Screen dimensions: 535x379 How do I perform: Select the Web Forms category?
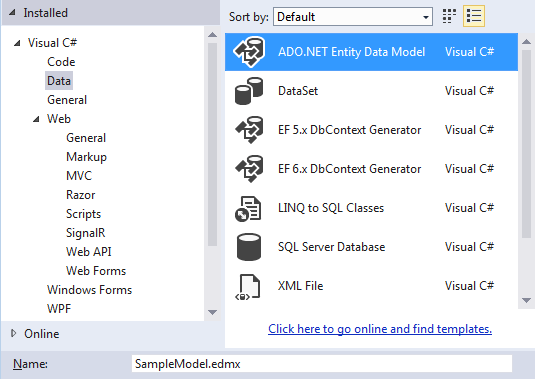(x=96, y=271)
